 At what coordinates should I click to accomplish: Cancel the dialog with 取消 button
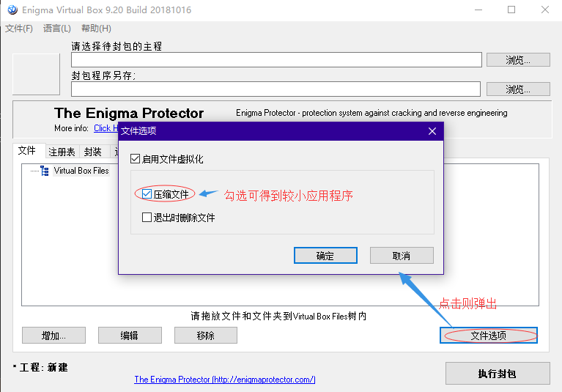coord(402,256)
